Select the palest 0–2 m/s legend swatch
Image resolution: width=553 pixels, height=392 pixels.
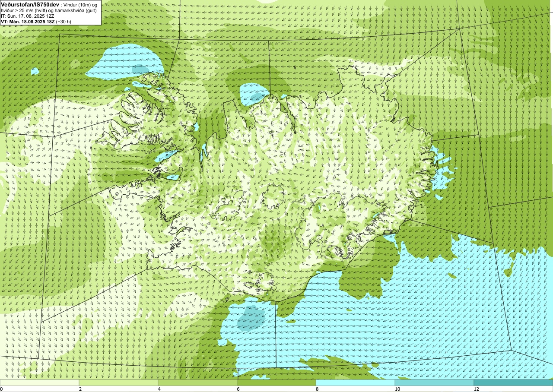(39, 383)
